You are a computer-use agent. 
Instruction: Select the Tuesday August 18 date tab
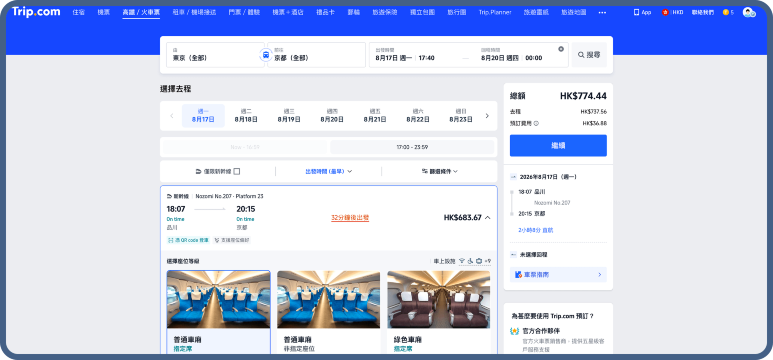[246, 116]
